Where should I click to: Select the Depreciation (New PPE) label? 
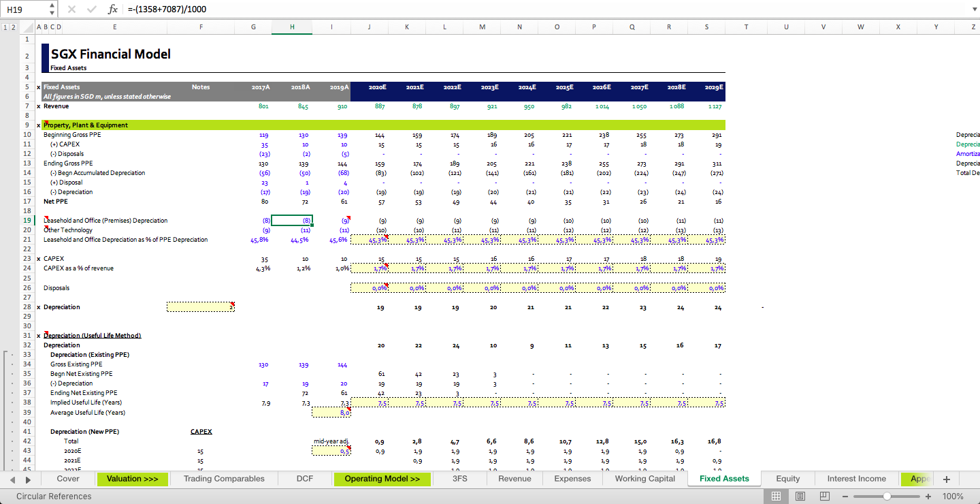tap(84, 432)
